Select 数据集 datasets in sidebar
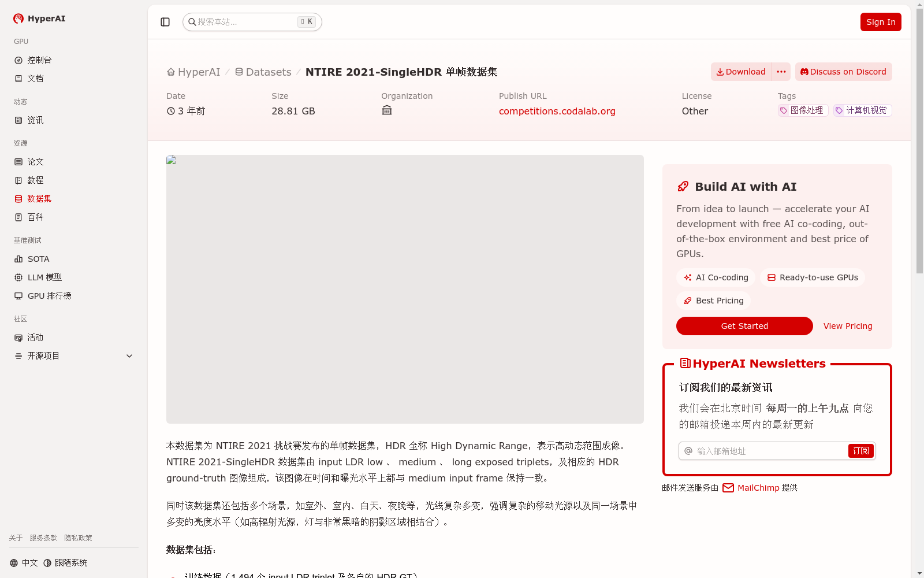 [x=74, y=199]
